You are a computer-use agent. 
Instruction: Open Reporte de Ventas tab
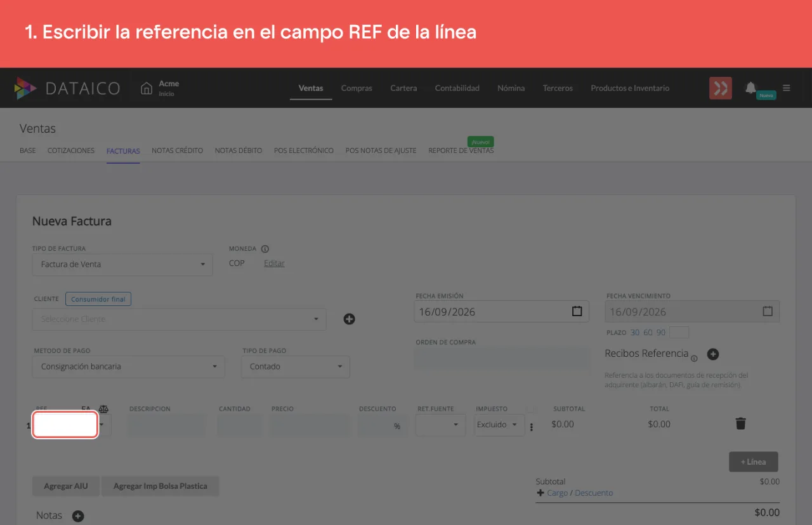[461, 150]
